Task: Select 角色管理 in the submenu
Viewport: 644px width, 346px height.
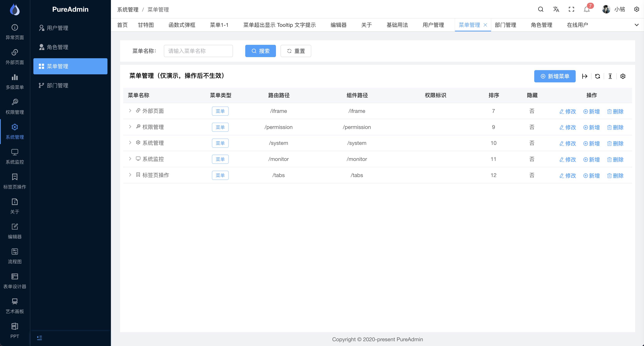Action: point(58,47)
